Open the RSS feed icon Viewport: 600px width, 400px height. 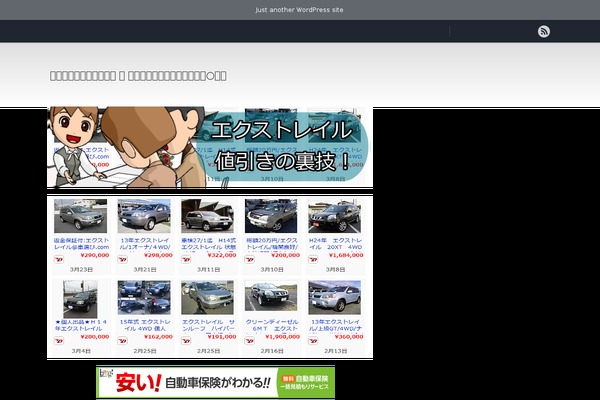544,31
